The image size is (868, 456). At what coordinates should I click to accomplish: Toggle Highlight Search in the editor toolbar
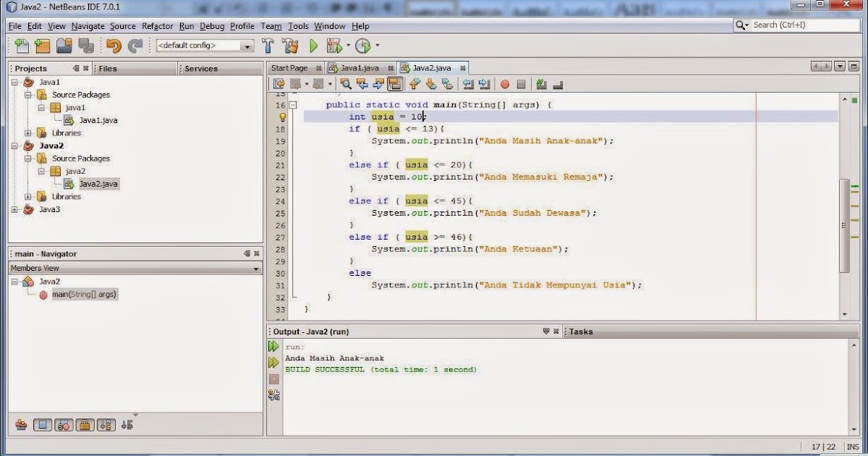(x=395, y=83)
